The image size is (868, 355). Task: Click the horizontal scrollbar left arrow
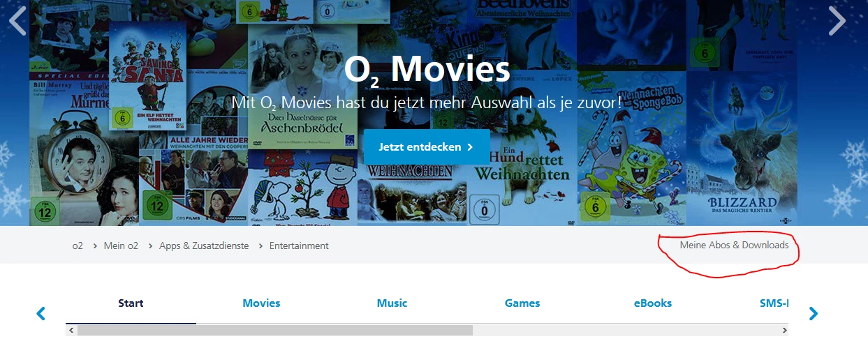coord(71,331)
